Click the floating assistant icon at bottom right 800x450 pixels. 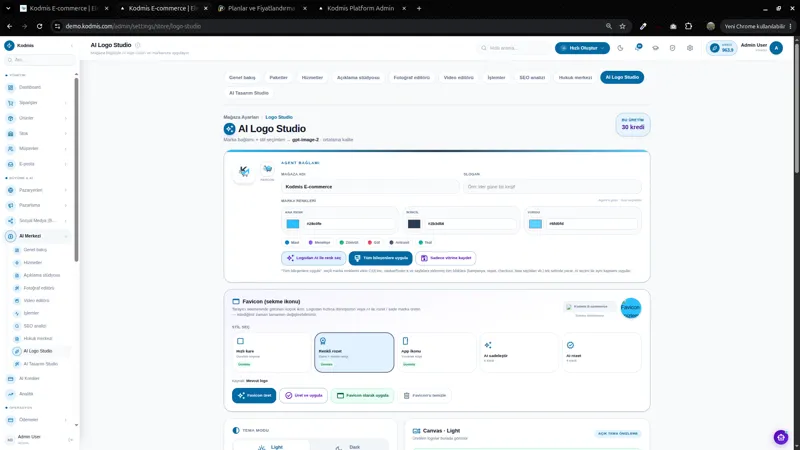[x=781, y=437]
